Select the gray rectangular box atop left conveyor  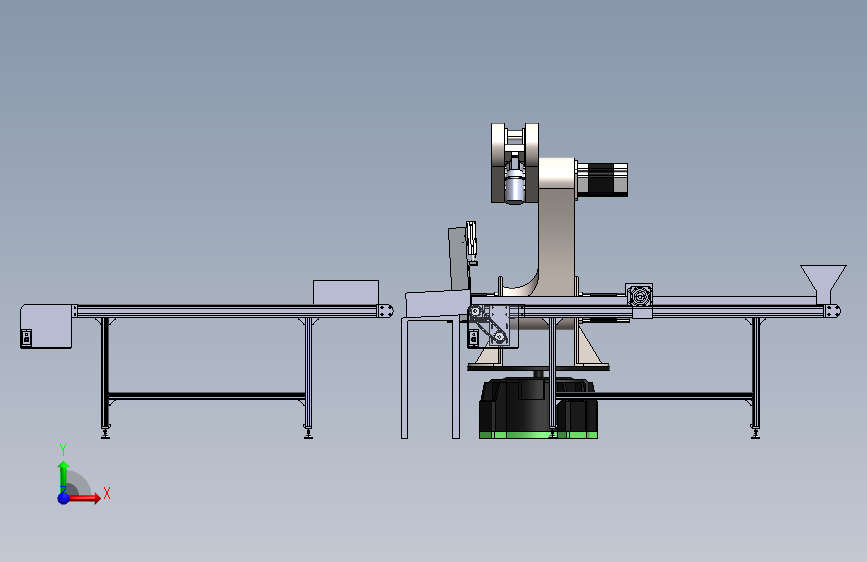(346, 292)
